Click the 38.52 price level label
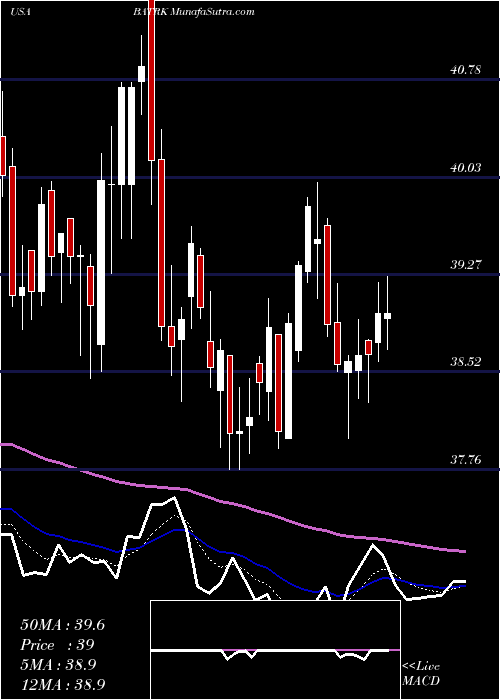500x700 pixels. [466, 362]
